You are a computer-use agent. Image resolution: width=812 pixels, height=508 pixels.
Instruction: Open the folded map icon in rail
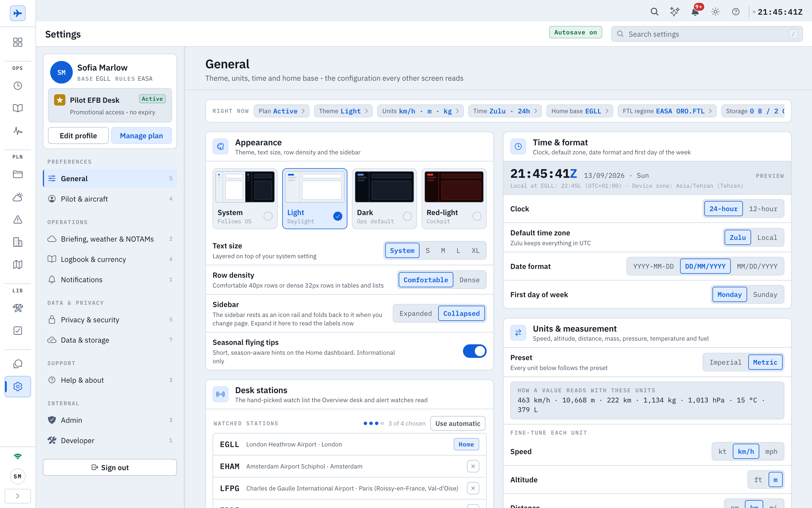(17, 264)
